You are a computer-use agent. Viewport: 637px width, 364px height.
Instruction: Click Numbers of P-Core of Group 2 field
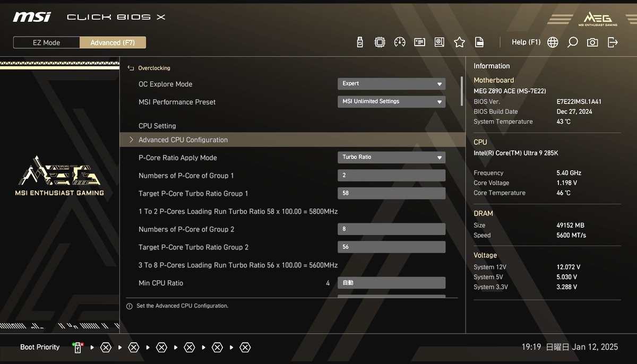(392, 229)
